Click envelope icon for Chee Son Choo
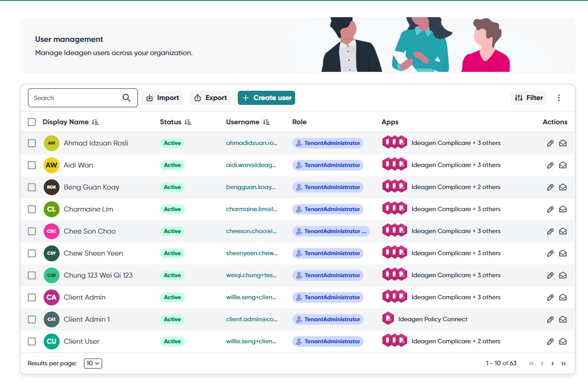 [563, 231]
